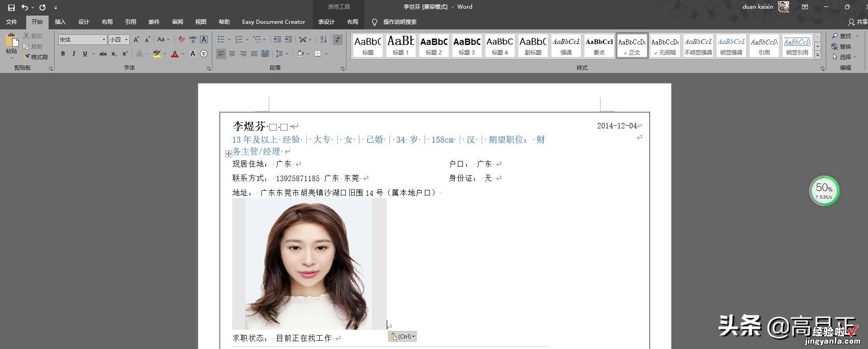This screenshot has width=868, height=349.
Task: Clear all formatting with the eraser icon
Action: coord(182,40)
